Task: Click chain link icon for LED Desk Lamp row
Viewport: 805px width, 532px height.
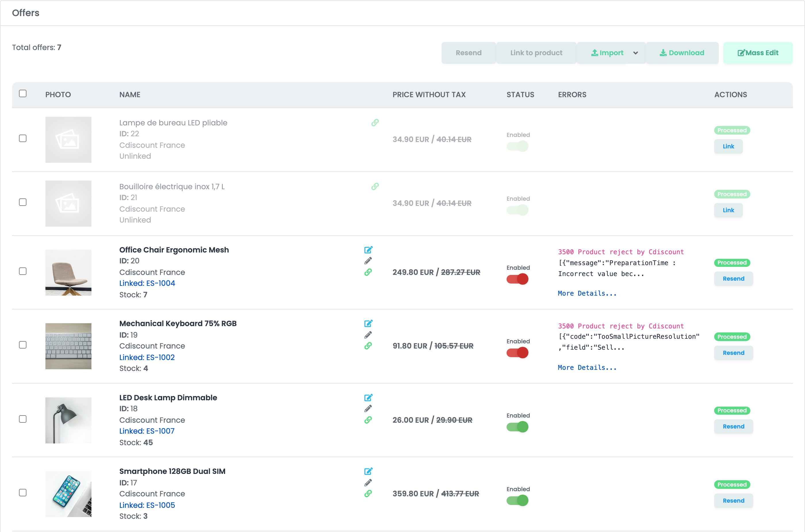Action: (368, 420)
